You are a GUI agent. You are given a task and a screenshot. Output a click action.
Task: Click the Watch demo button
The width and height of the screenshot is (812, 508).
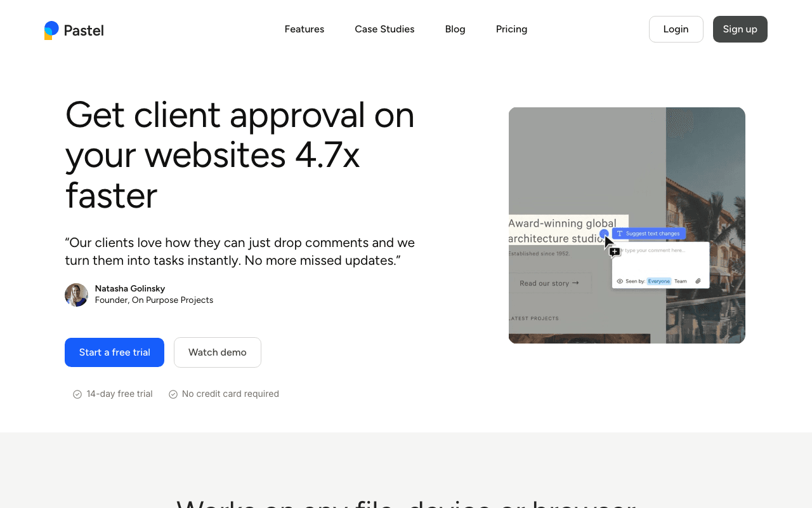tap(218, 352)
